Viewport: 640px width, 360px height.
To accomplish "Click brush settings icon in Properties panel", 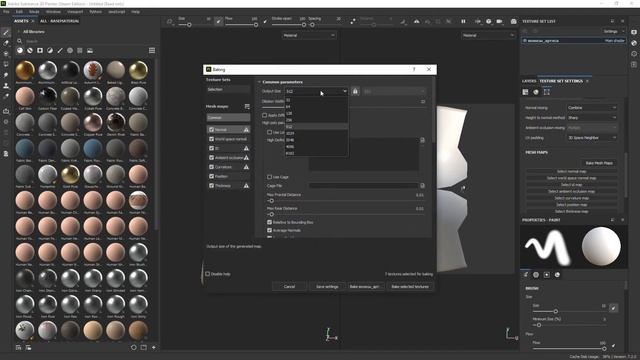I will (526, 275).
